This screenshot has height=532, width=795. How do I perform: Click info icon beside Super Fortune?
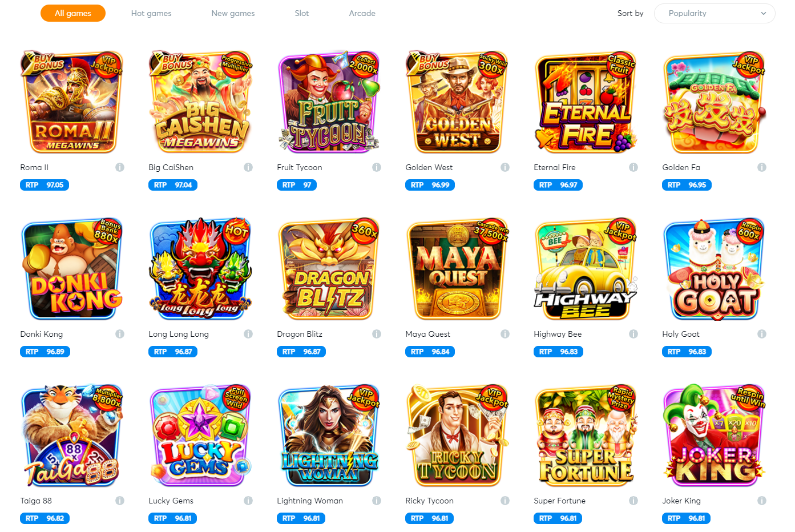tap(633, 501)
